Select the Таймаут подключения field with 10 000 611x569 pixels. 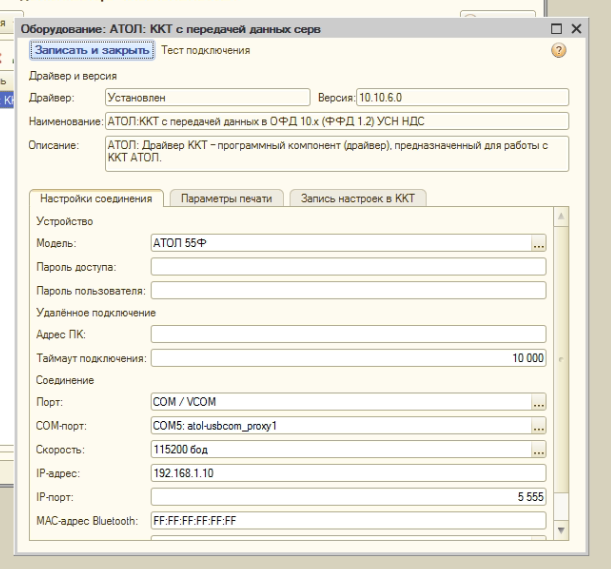click(348, 358)
